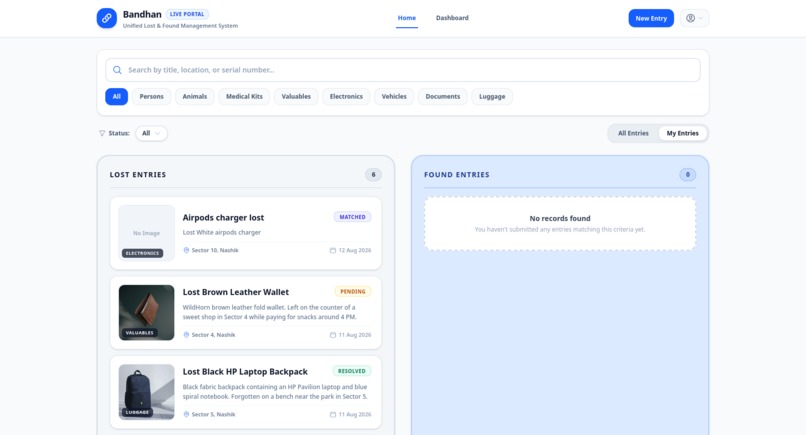Filter by Animals category

194,97
